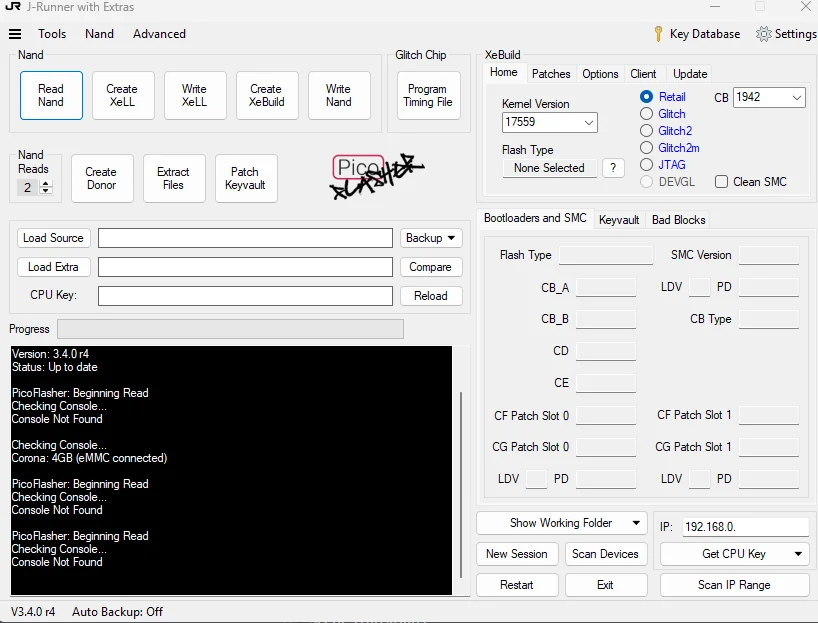Click the Settings gear icon

[x=763, y=34]
